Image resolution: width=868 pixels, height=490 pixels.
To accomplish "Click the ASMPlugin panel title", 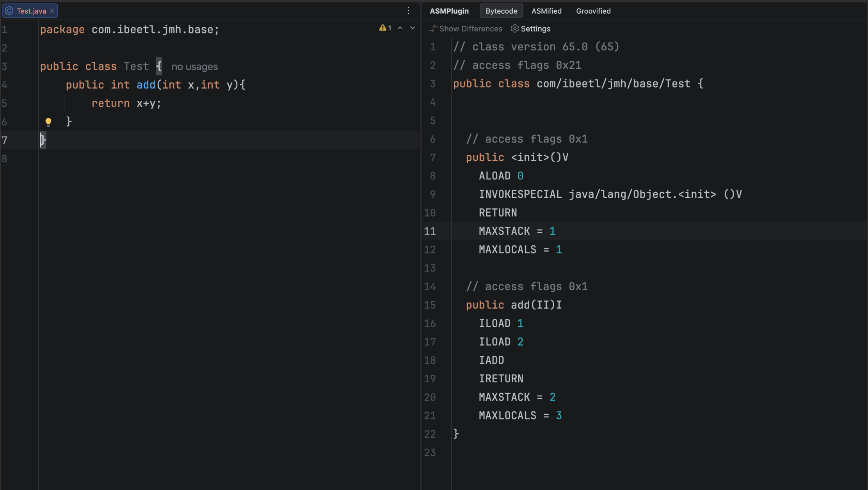I will [449, 11].
